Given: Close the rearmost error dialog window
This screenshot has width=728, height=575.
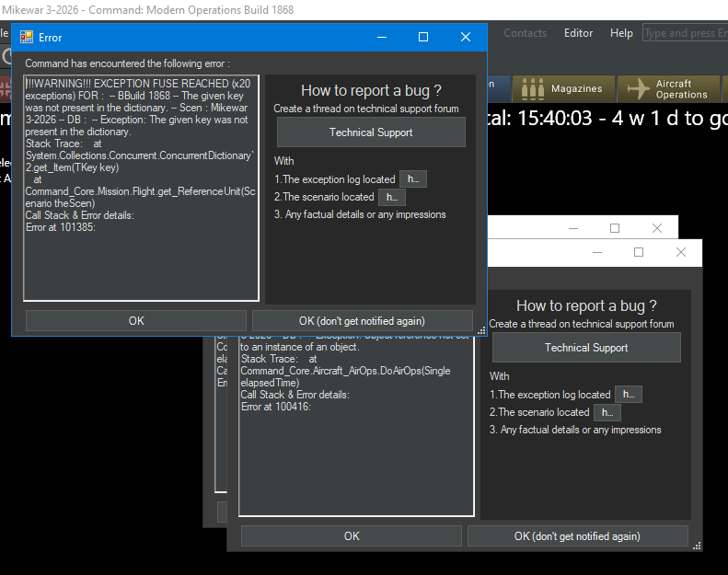Looking at the screenshot, I should (x=657, y=228).
